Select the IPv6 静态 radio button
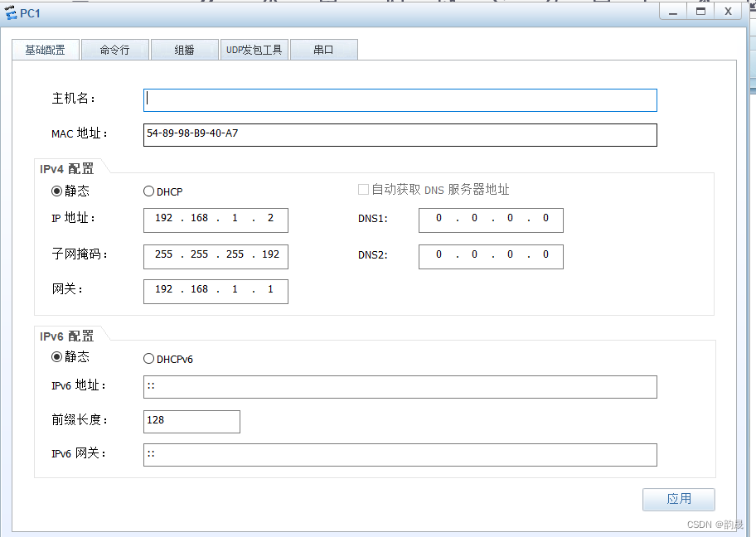756x537 pixels. click(x=57, y=357)
